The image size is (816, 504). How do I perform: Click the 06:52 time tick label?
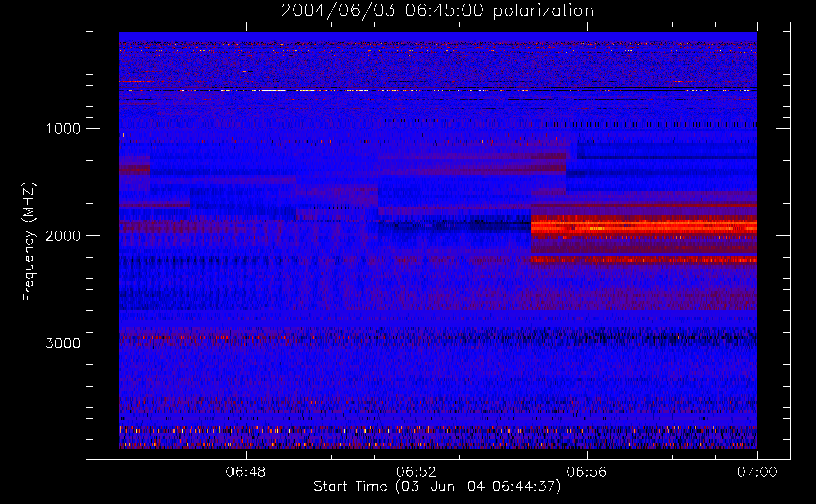point(417,472)
